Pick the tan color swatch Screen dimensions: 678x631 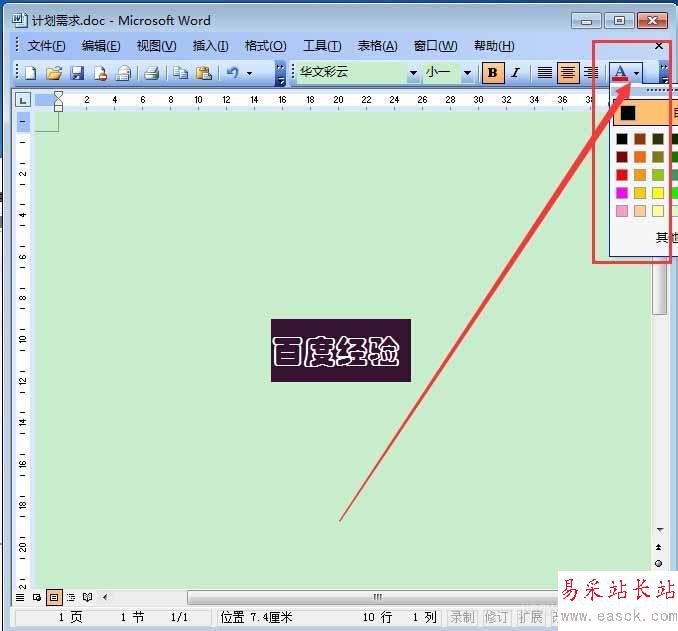click(640, 211)
